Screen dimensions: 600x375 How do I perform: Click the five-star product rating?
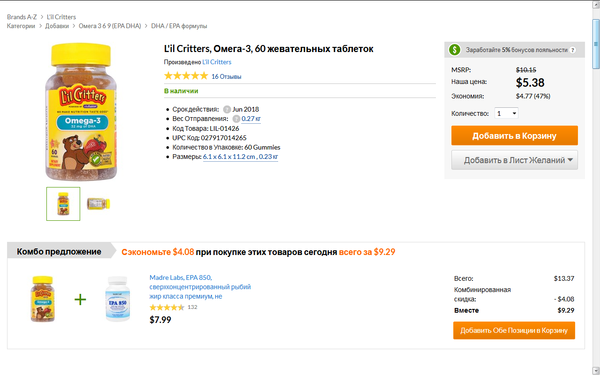click(x=186, y=76)
